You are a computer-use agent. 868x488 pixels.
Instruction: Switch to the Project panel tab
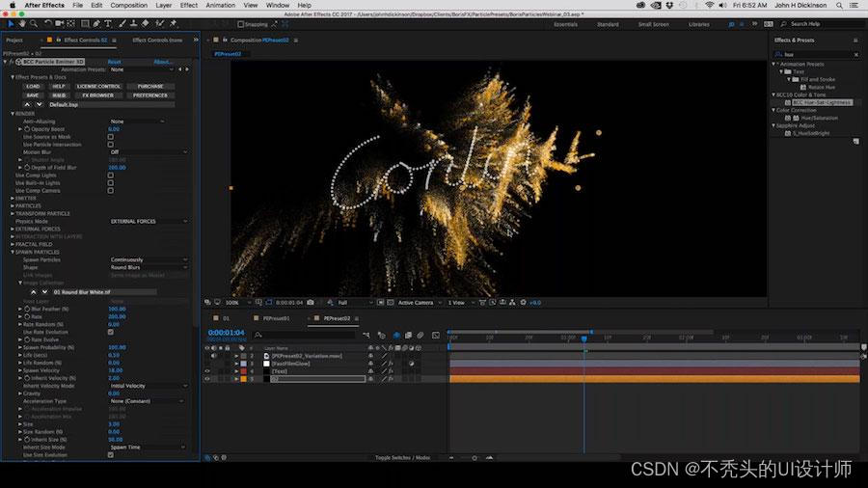14,40
